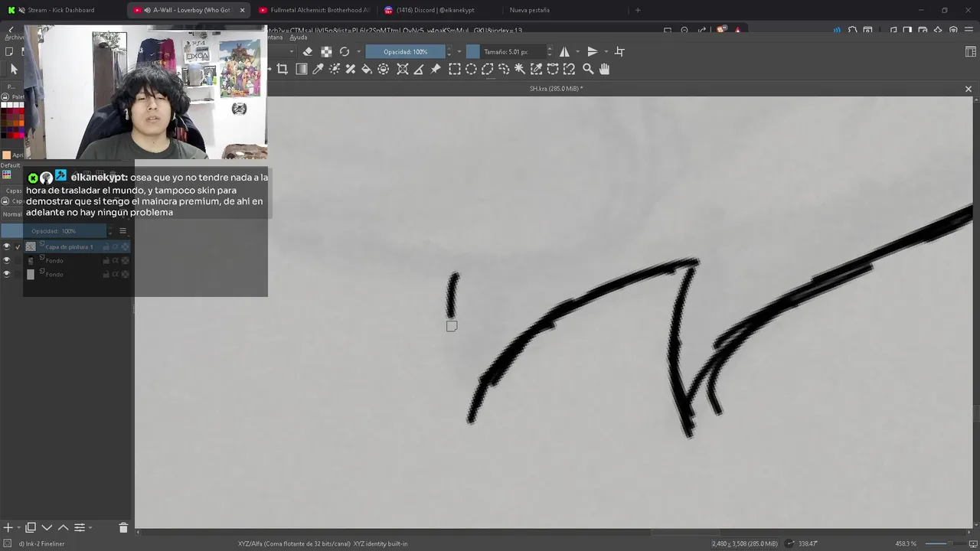Select the Bezier curve selection tool
Viewport: 980px width, 551px height.
(553, 69)
